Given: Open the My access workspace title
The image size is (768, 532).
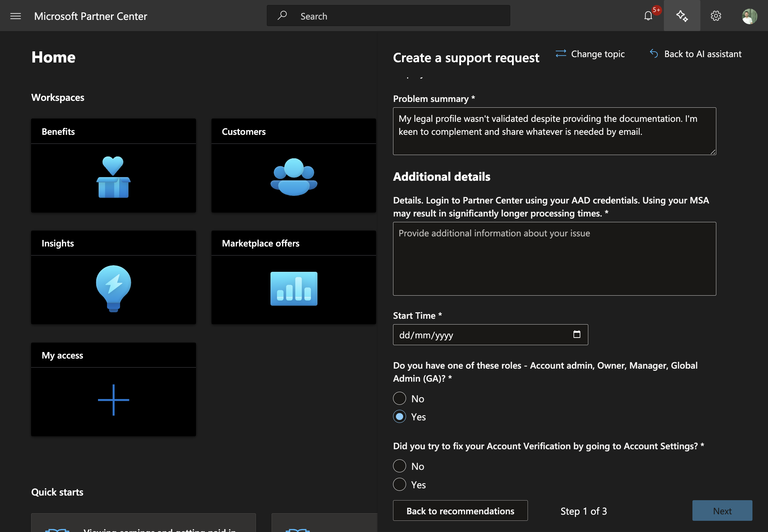Looking at the screenshot, I should [63, 355].
